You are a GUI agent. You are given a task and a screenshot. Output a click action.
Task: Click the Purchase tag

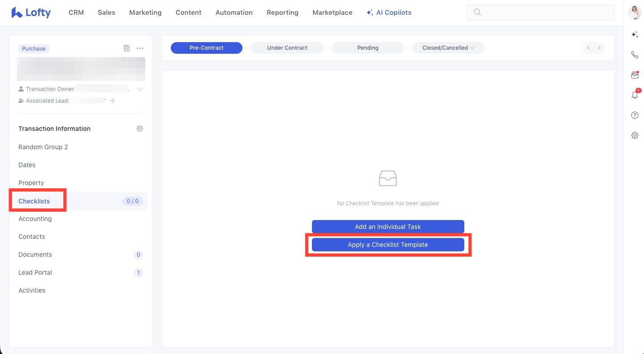pos(34,48)
